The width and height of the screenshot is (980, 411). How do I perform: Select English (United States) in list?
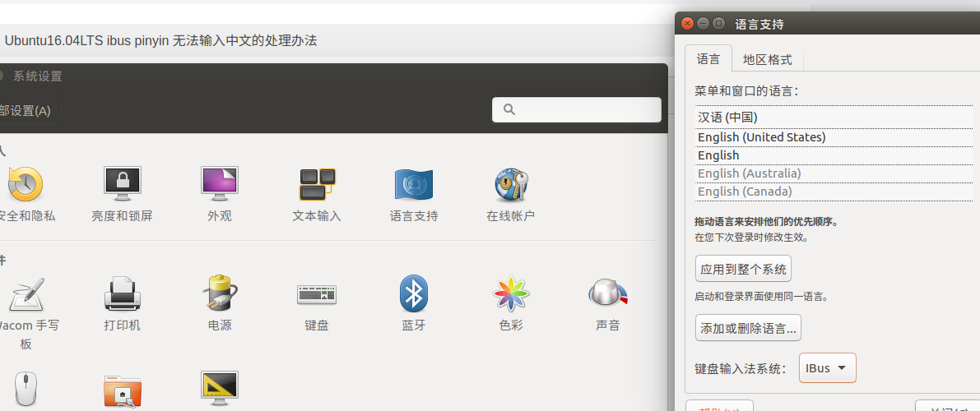click(x=834, y=137)
